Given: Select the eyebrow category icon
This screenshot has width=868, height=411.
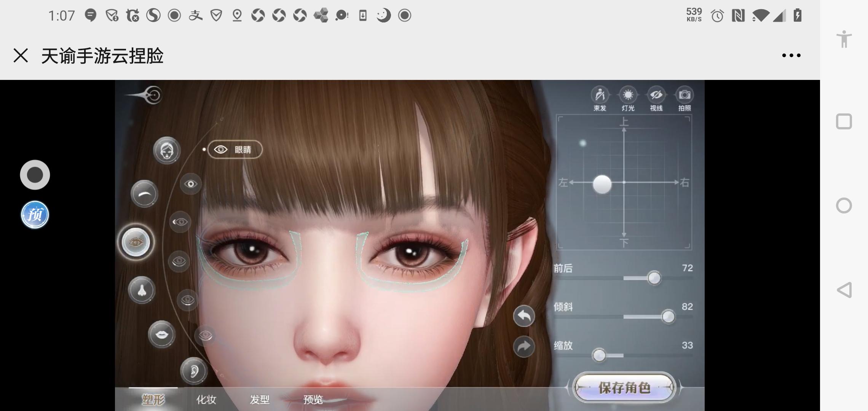Looking at the screenshot, I should tap(144, 194).
